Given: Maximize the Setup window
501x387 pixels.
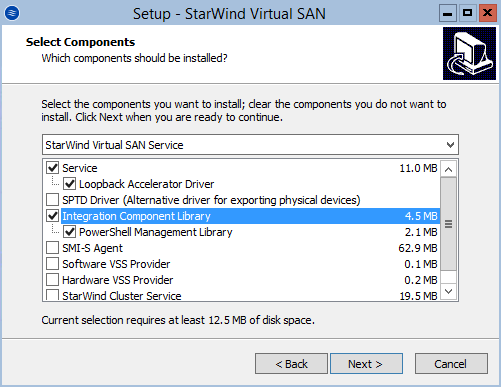Looking at the screenshot, I should pos(467,13).
